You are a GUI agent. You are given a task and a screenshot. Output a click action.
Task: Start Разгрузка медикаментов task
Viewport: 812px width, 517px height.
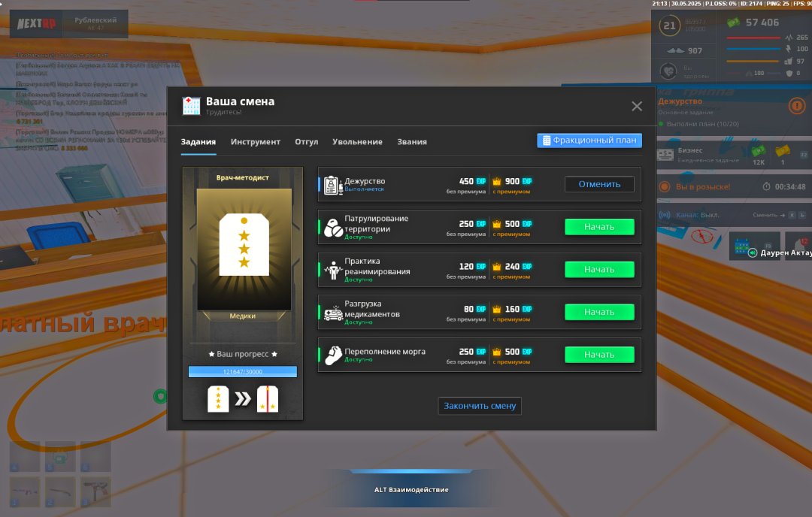[x=599, y=312]
